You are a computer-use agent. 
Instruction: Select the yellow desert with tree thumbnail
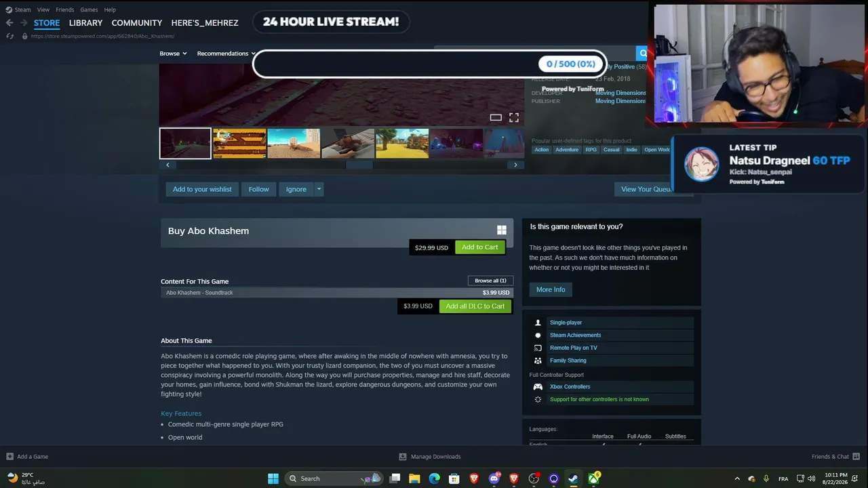pos(402,144)
